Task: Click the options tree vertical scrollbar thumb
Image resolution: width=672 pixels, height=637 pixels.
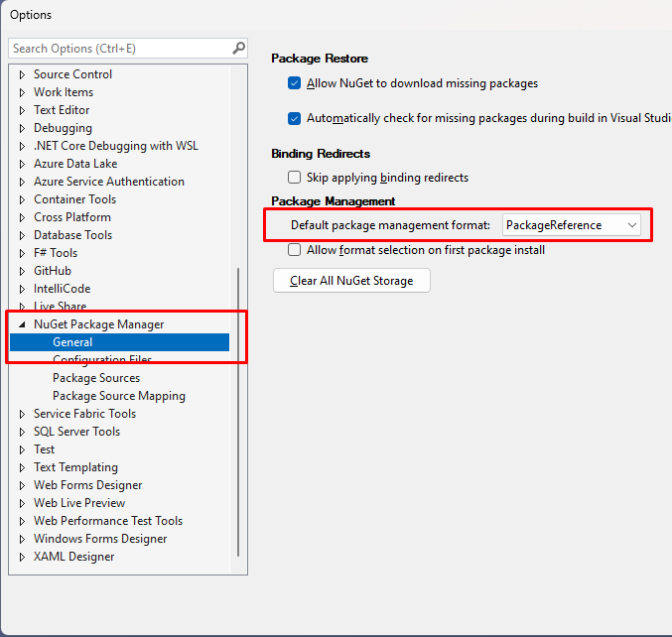Action: click(x=238, y=412)
